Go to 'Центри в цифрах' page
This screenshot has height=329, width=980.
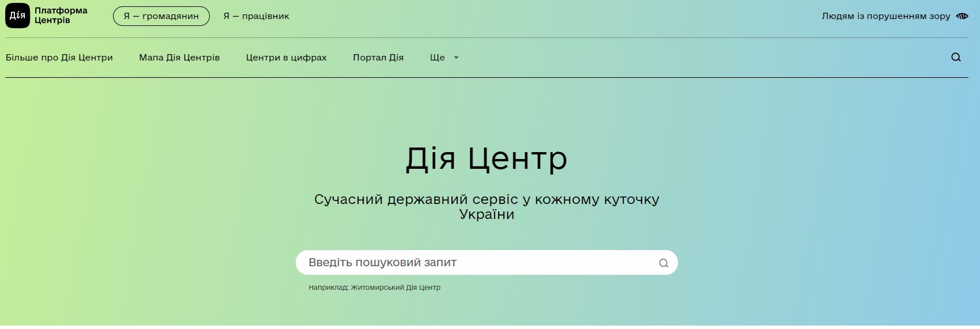287,58
